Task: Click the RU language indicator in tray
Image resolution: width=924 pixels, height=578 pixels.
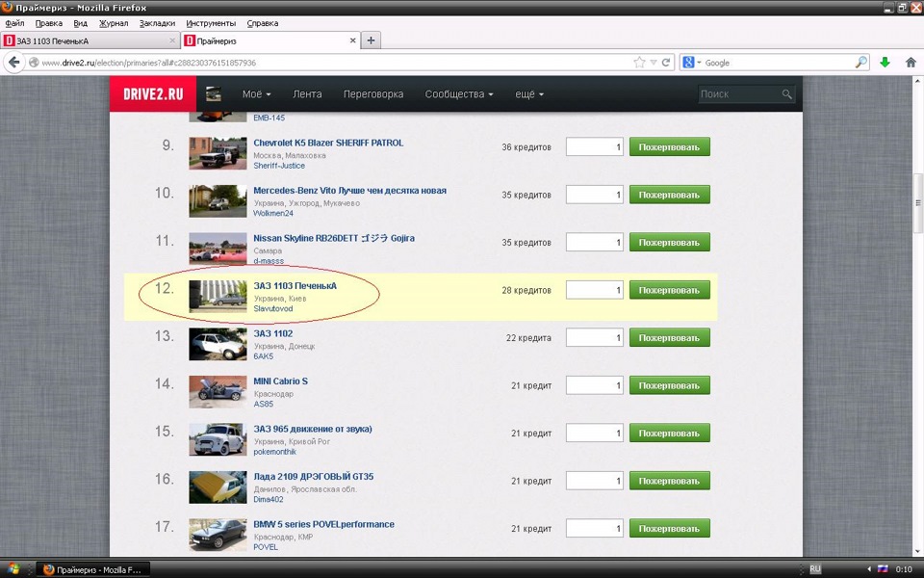Action: [815, 569]
